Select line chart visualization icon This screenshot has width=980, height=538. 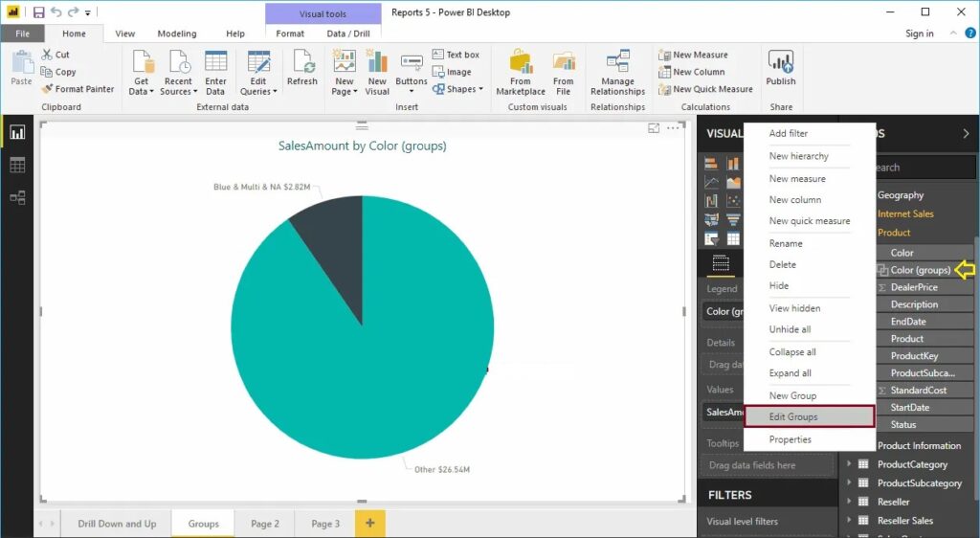coord(711,183)
